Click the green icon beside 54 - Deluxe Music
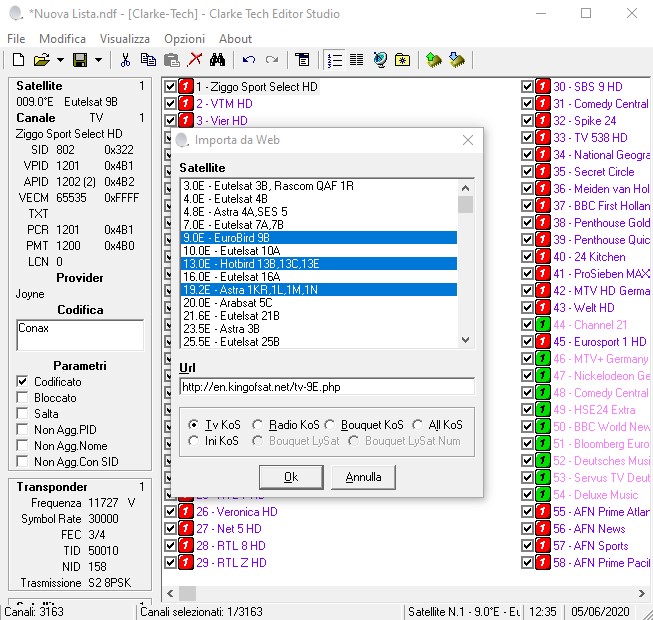Screen dimensions: 653x620 pyautogui.click(x=543, y=495)
